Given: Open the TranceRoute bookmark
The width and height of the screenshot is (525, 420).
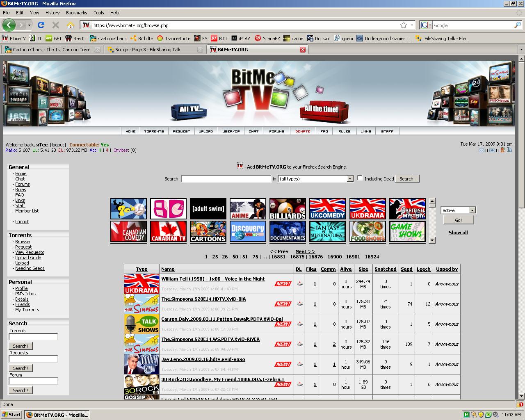Looking at the screenshot, I should 173,39.
